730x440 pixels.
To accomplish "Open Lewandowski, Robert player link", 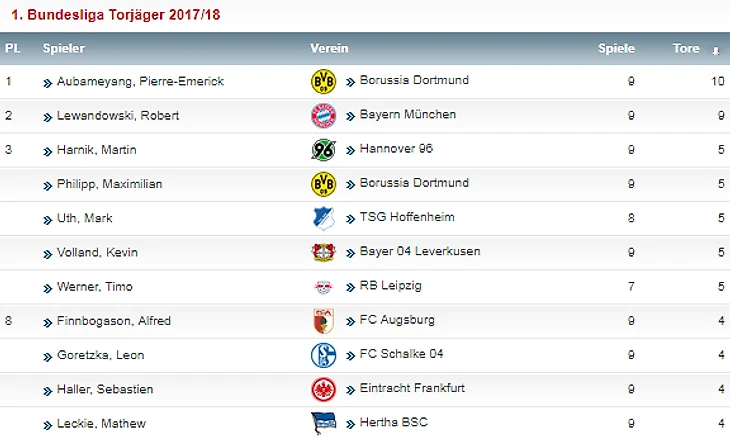I will [118, 116].
